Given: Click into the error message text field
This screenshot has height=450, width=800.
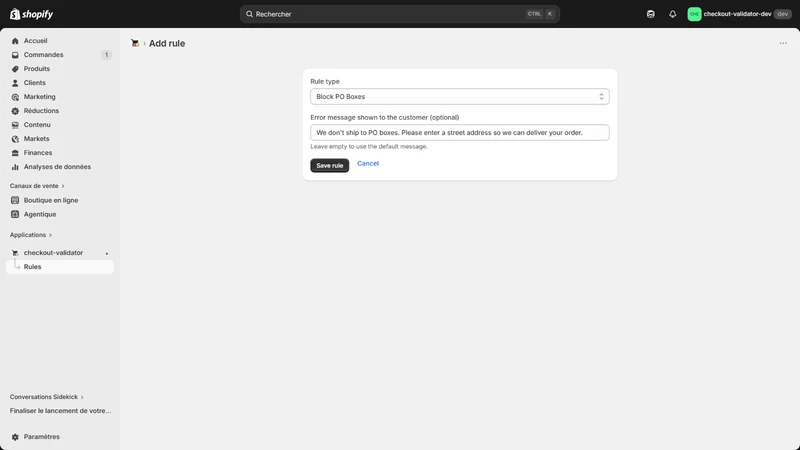Looking at the screenshot, I should (x=460, y=133).
